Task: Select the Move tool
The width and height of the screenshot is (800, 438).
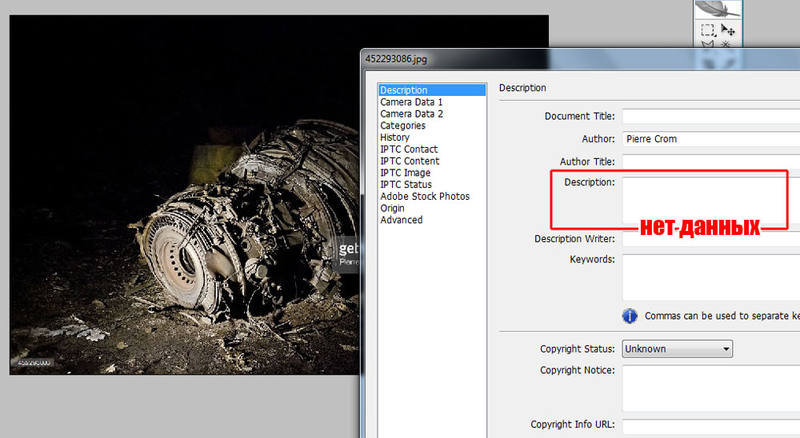Action: pyautogui.click(x=728, y=30)
